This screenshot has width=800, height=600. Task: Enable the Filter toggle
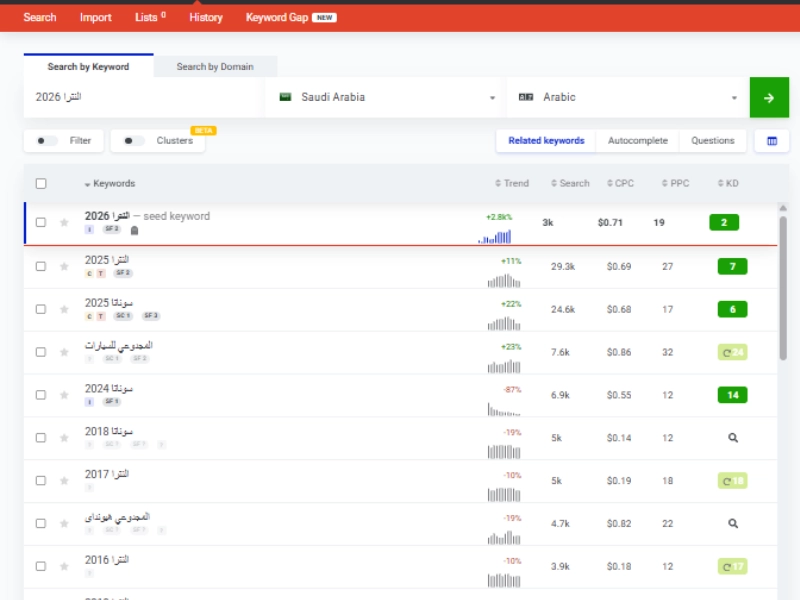pyautogui.click(x=46, y=141)
